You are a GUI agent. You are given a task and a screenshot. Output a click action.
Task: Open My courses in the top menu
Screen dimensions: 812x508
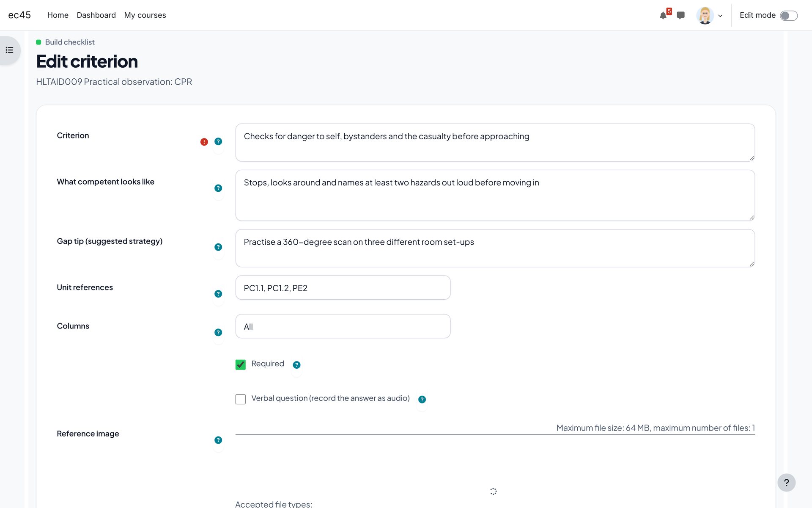point(145,15)
